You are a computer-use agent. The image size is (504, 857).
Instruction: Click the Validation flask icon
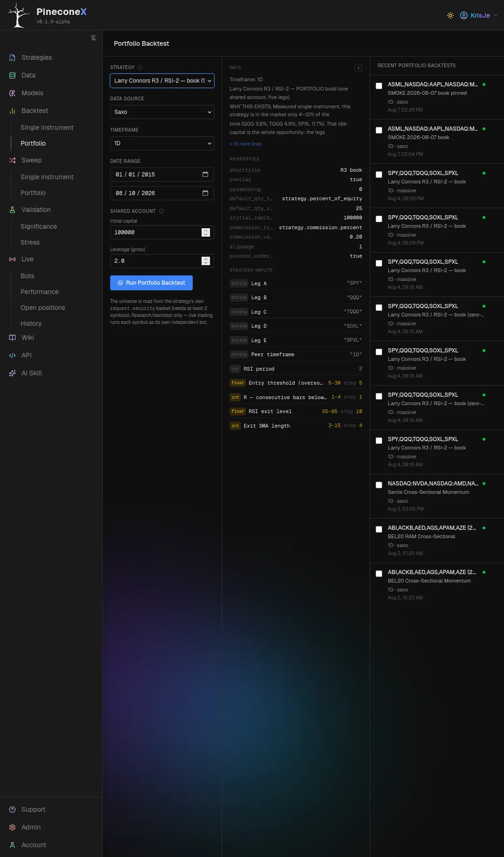[13, 210]
